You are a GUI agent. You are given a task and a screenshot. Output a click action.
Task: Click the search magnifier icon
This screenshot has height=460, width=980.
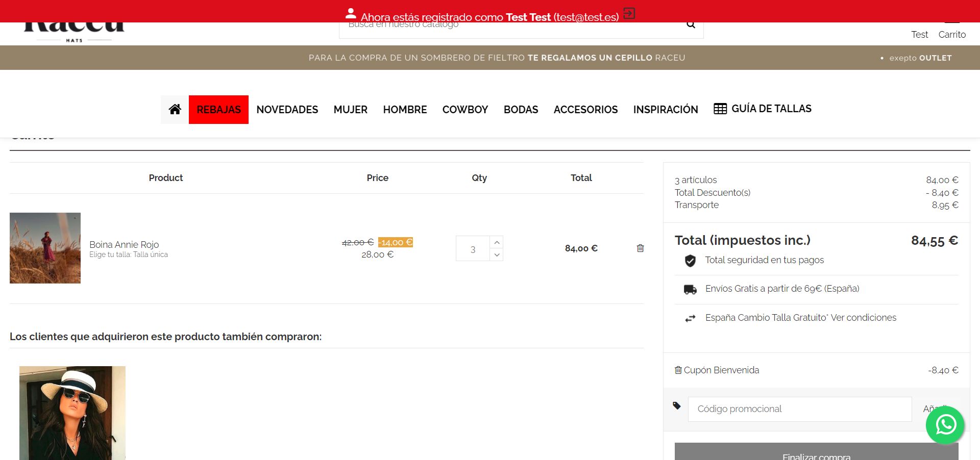click(x=691, y=24)
